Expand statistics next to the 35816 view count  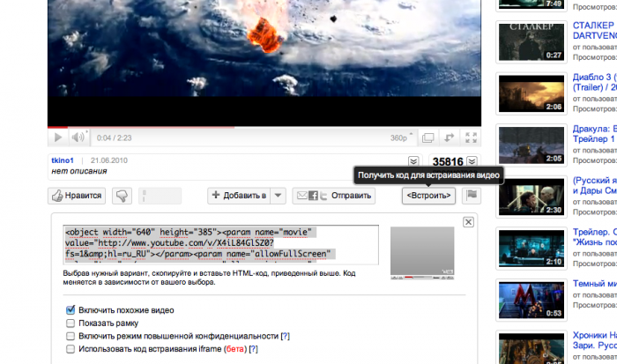472,161
